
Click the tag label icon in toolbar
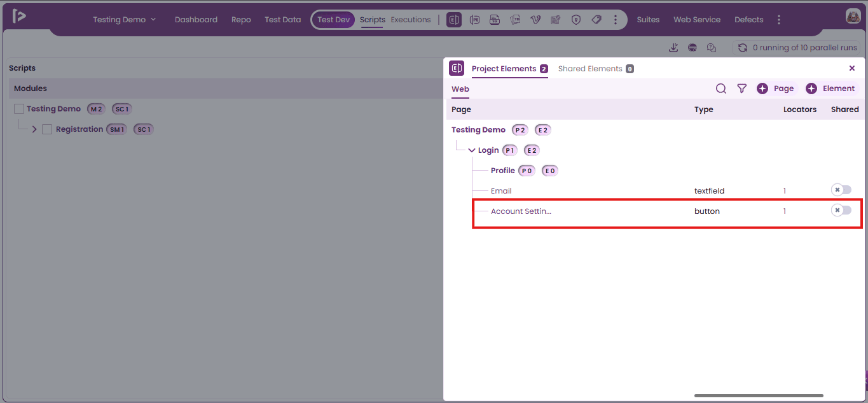click(x=596, y=20)
